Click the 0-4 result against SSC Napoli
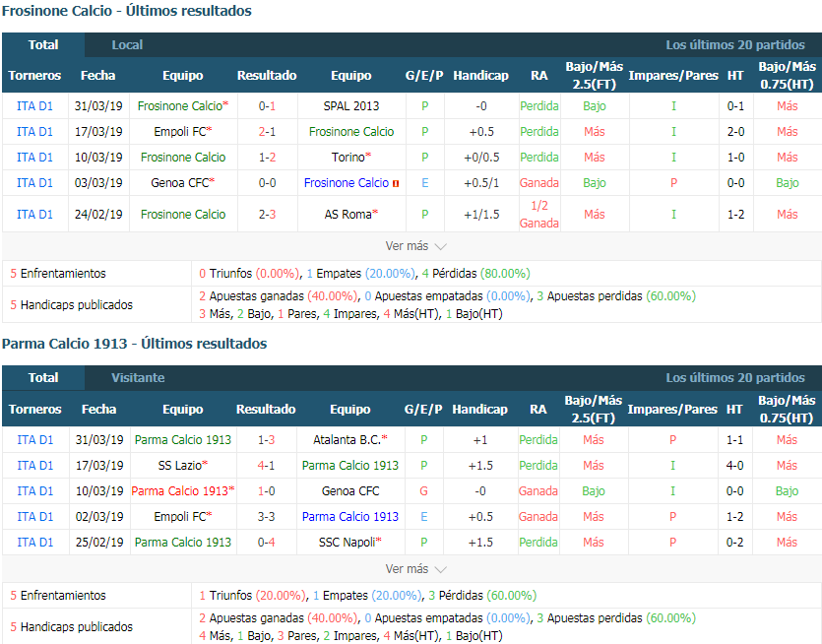 tap(267, 543)
